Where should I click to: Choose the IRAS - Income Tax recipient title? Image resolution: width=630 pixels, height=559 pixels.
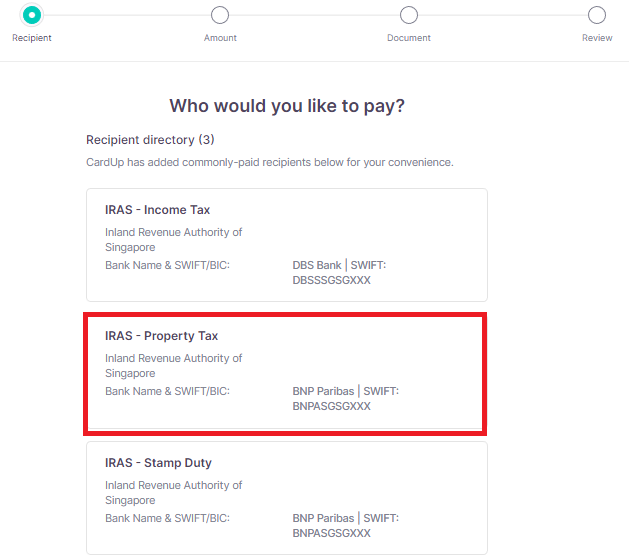click(157, 210)
